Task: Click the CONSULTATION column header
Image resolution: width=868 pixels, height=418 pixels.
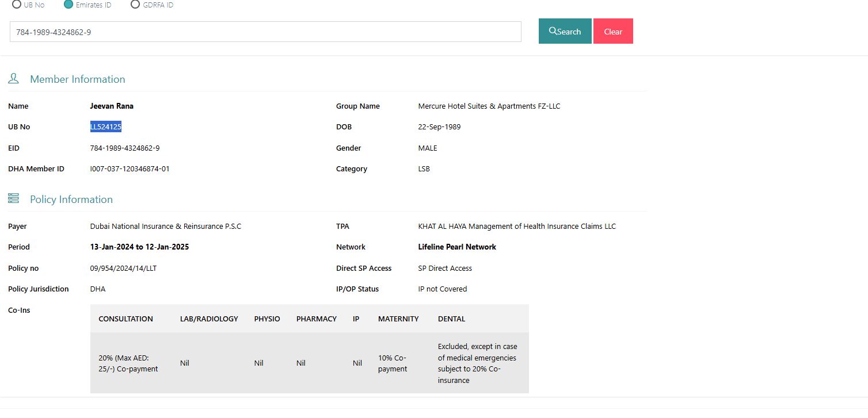Action: (x=125, y=319)
